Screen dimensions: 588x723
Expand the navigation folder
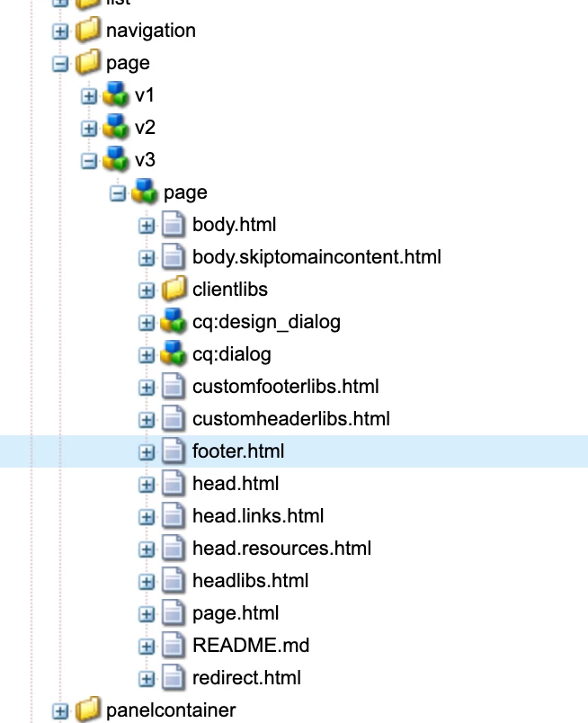[x=60, y=31]
